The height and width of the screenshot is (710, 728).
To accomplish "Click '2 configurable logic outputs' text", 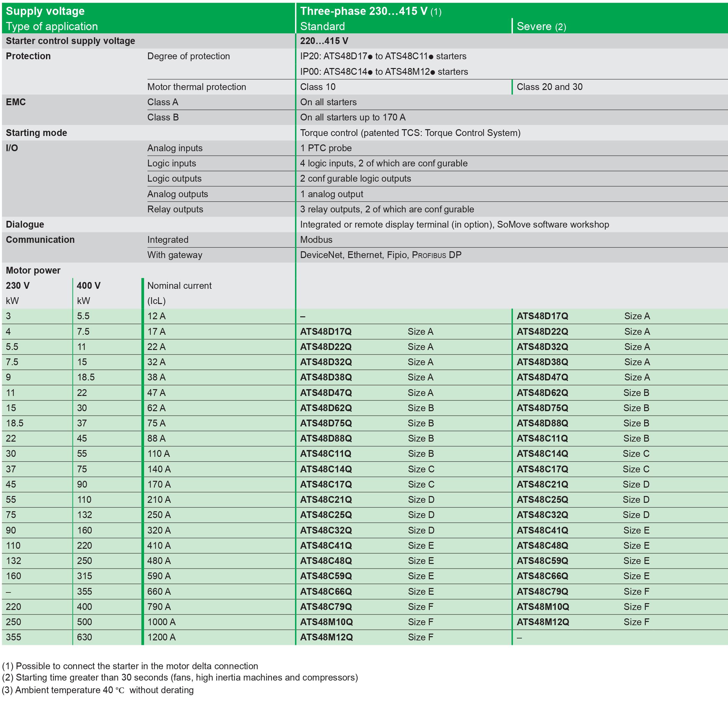I will (x=356, y=179).
